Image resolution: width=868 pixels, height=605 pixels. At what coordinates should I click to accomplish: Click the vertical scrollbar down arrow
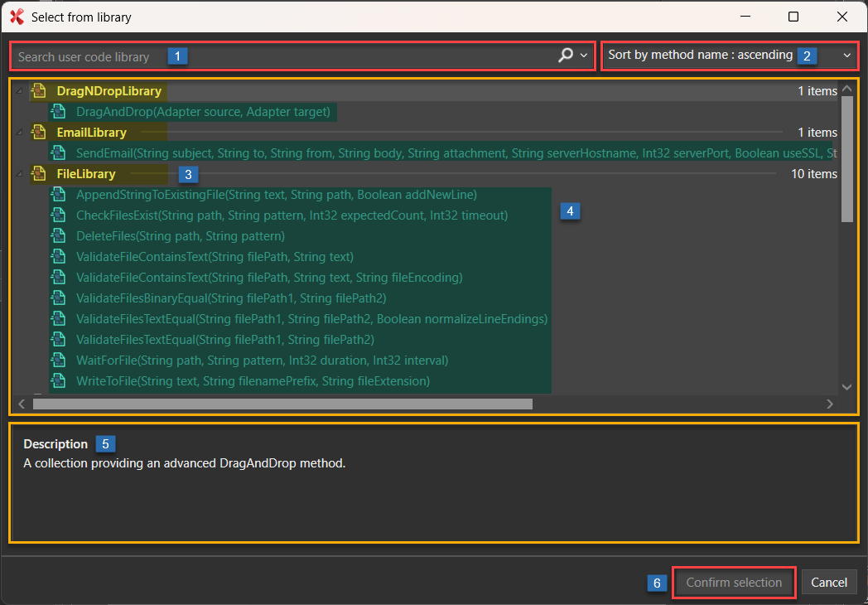847,387
